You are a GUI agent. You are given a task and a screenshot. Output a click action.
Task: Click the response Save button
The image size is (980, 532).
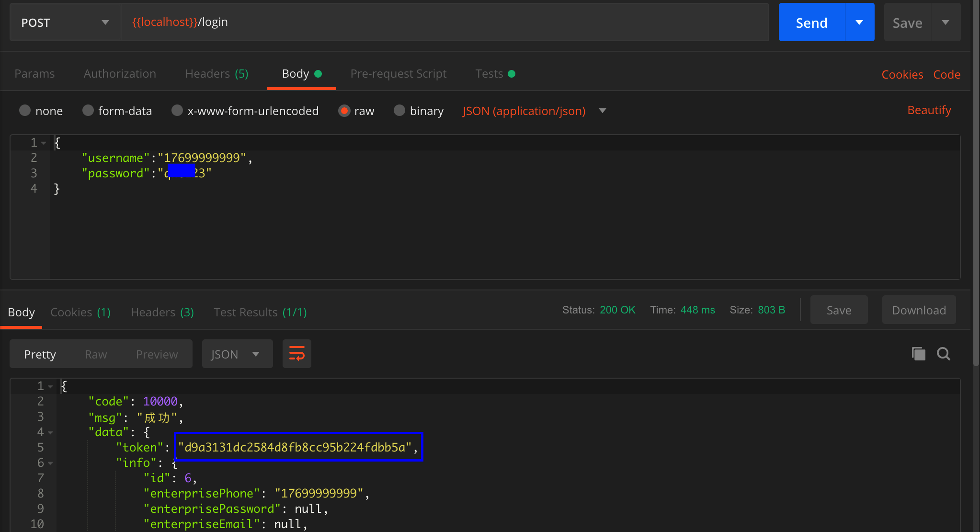tap(839, 310)
